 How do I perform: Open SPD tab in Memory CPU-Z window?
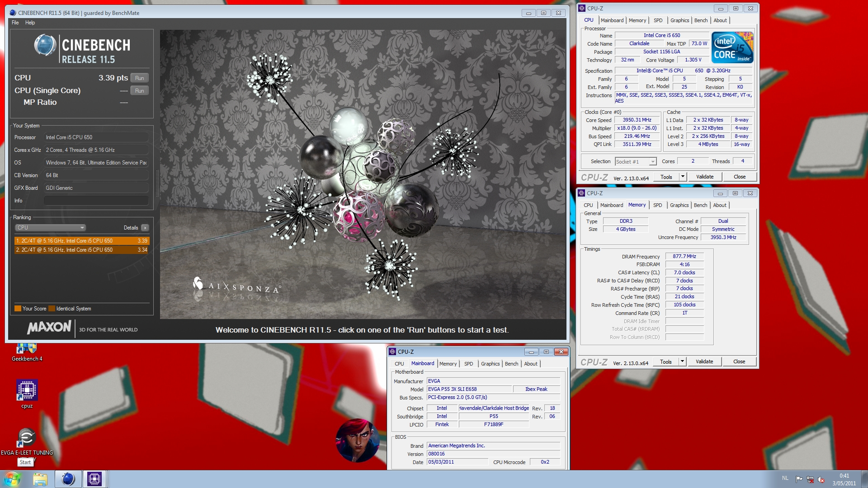coord(657,205)
